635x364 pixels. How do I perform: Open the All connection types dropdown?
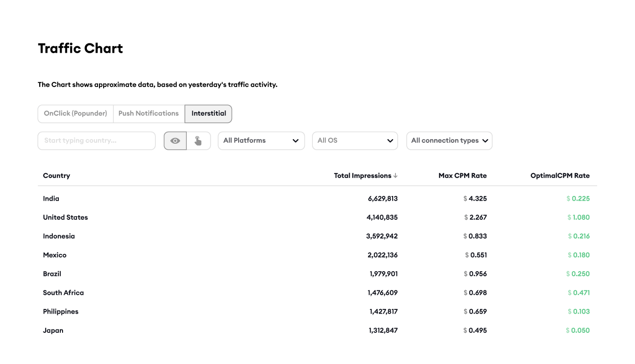(x=449, y=141)
